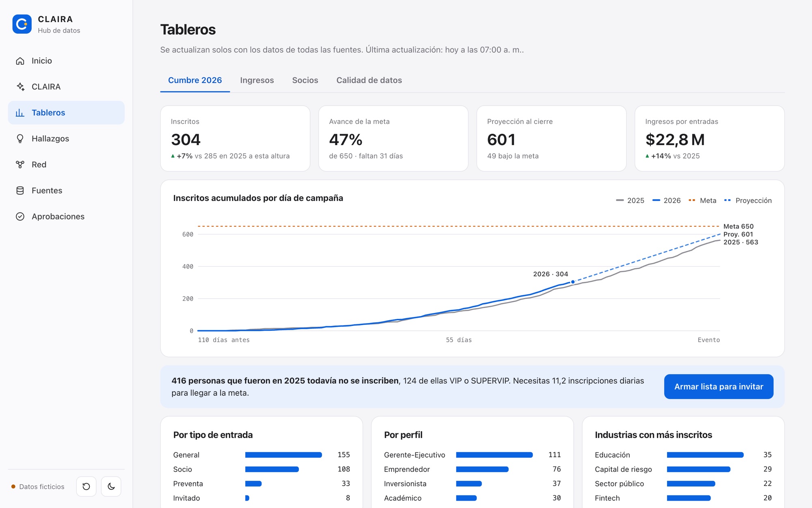
Task: Click the Preventa entry bar
Action: coord(253,484)
